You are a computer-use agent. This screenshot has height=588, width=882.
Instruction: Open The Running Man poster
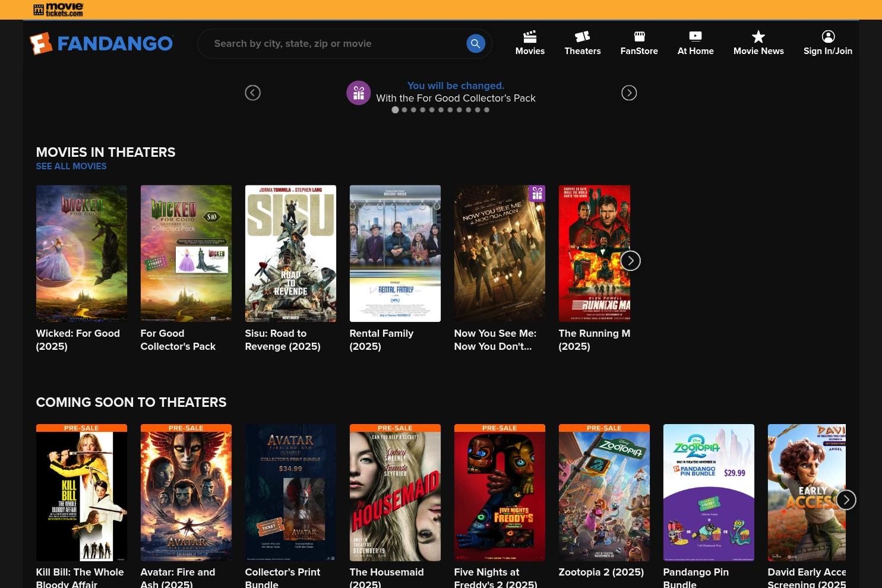pyautogui.click(x=594, y=254)
